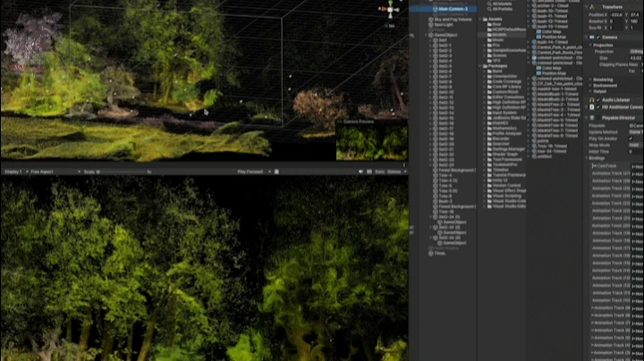Open the Update Method dropdown

click(636, 132)
